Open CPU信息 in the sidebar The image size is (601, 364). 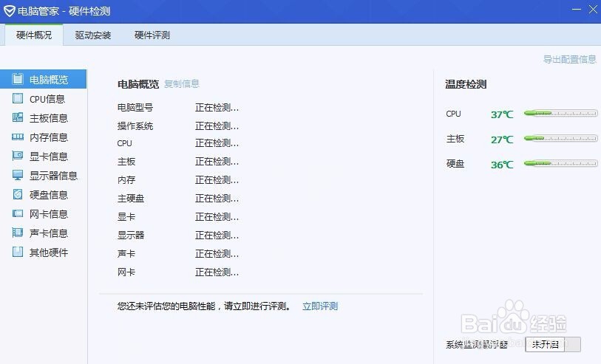(x=43, y=99)
